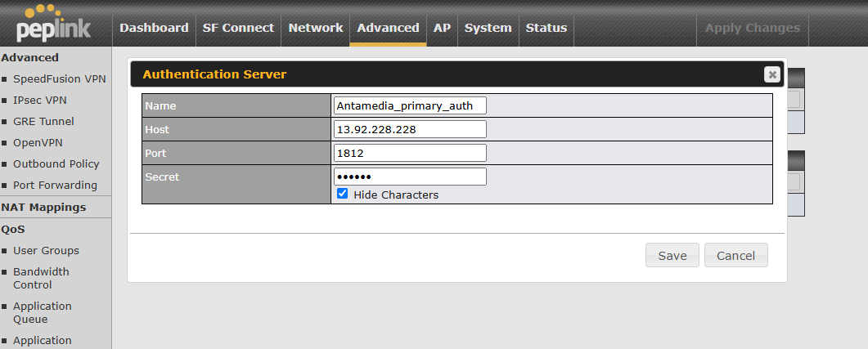Open IPsec VPN settings link
This screenshot has width=868, height=349.
pyautogui.click(x=39, y=101)
